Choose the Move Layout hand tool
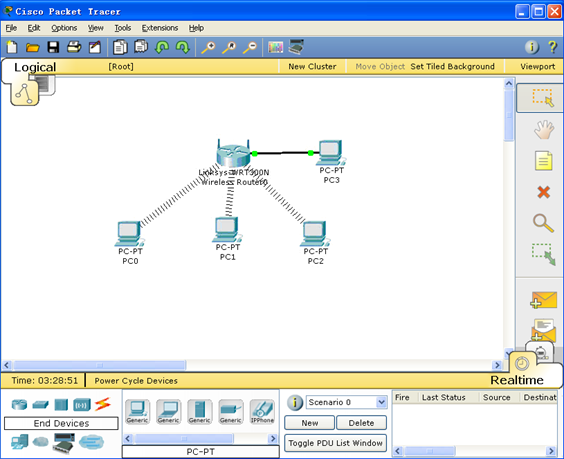This screenshot has height=459, width=564. (543, 129)
